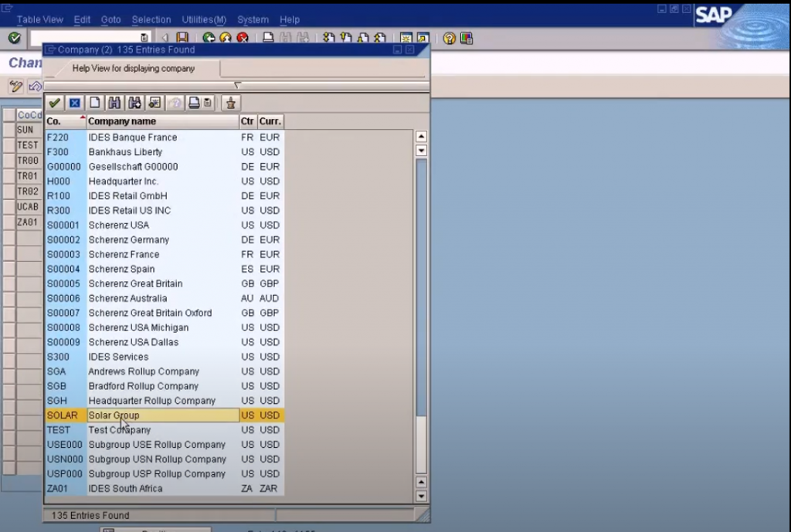Click the Generate Shortcut icon
This screenshot has width=791, height=532.
pos(423,38)
